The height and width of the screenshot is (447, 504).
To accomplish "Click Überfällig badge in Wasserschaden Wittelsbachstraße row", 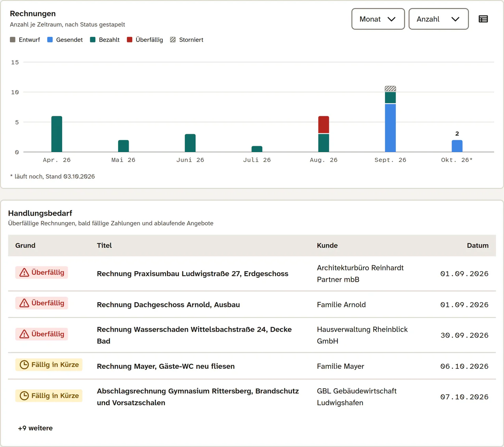I will pyautogui.click(x=42, y=334).
